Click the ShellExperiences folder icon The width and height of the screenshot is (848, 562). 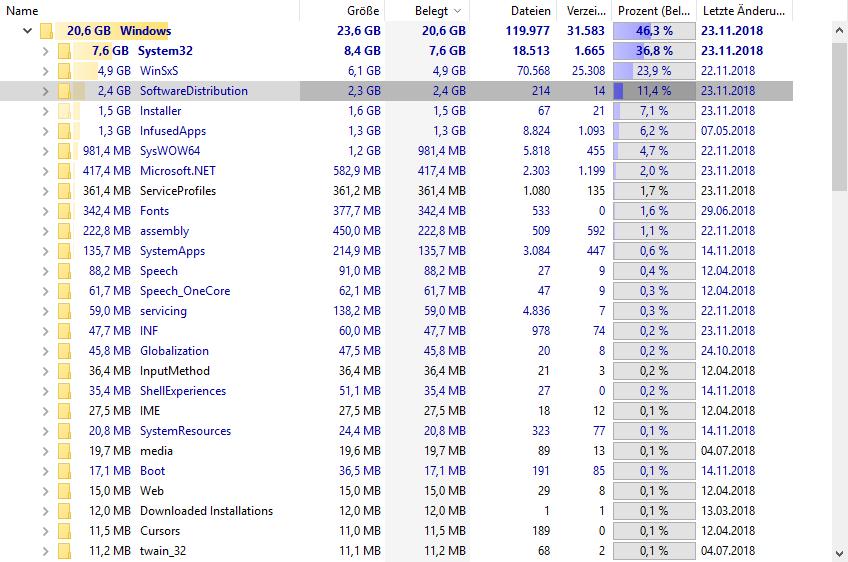click(64, 392)
